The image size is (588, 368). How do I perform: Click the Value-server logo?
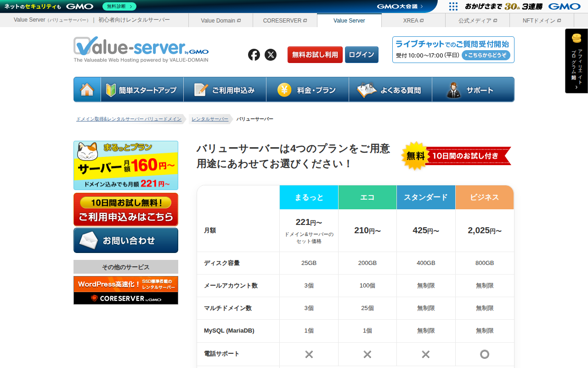[141, 49]
